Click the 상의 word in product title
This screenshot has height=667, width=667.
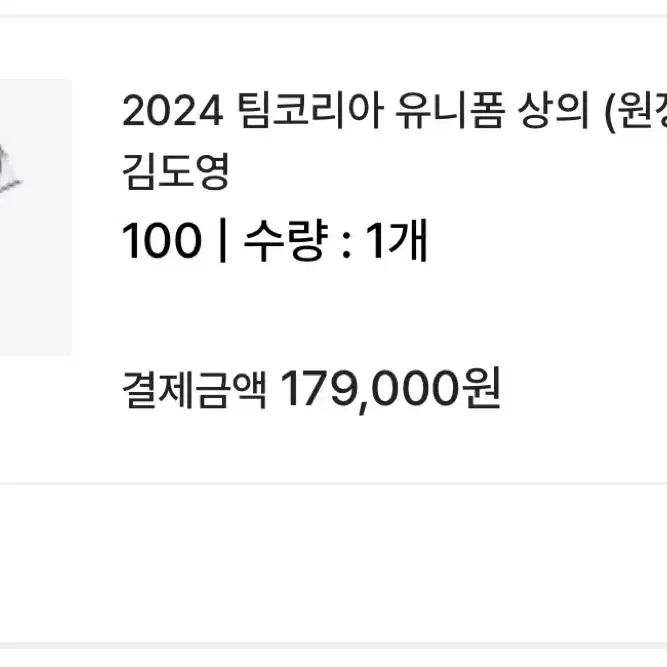[553, 111]
